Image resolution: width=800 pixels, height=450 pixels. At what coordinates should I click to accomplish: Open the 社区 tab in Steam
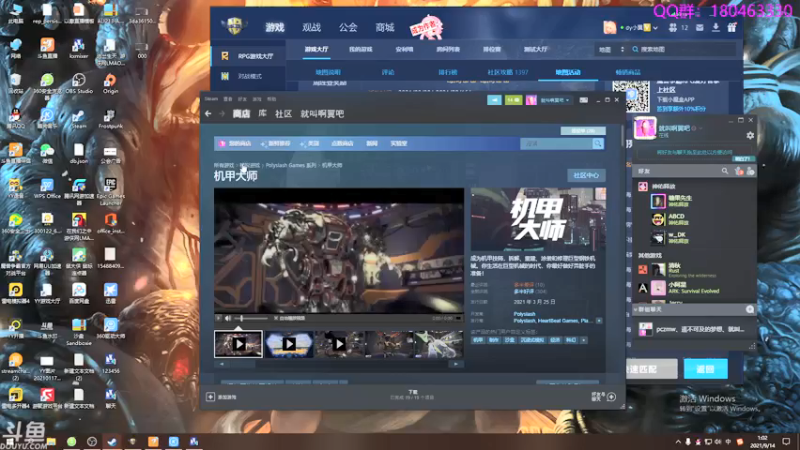283,114
